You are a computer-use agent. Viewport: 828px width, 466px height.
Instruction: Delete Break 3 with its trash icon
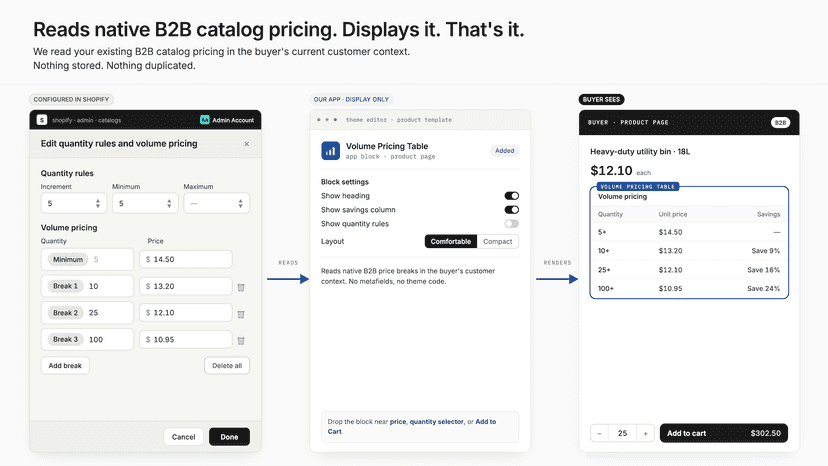tap(241, 341)
